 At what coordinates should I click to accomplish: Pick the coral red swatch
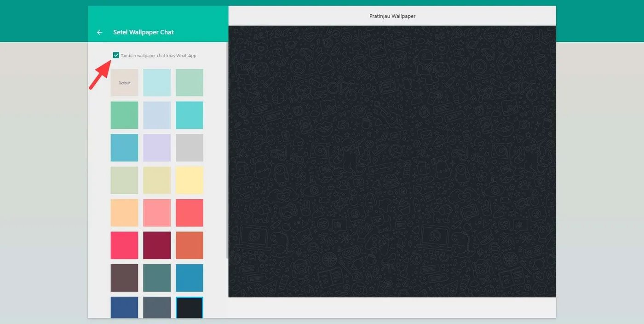coord(190,213)
